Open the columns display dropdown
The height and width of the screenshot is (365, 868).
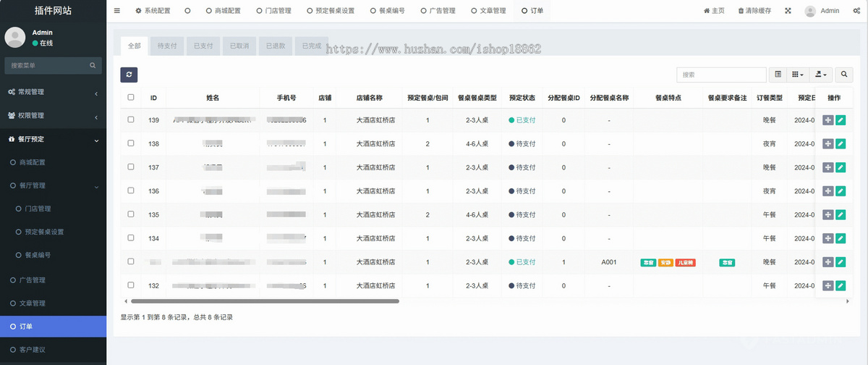pyautogui.click(x=798, y=75)
